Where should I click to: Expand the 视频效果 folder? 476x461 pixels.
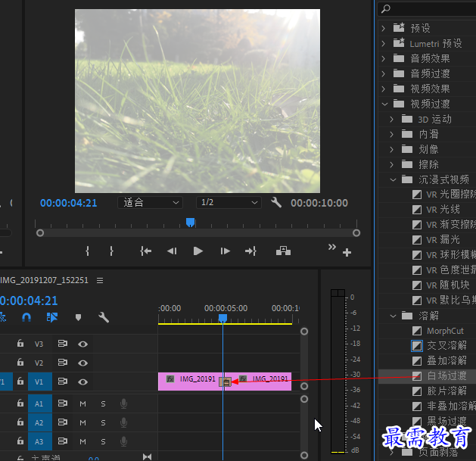(384, 89)
